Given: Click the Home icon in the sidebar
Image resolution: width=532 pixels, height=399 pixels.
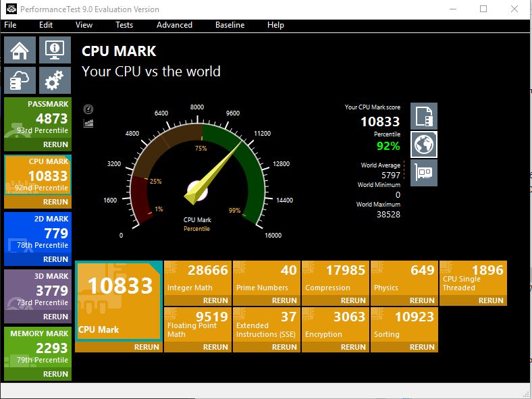Looking at the screenshot, I should 20,50.
